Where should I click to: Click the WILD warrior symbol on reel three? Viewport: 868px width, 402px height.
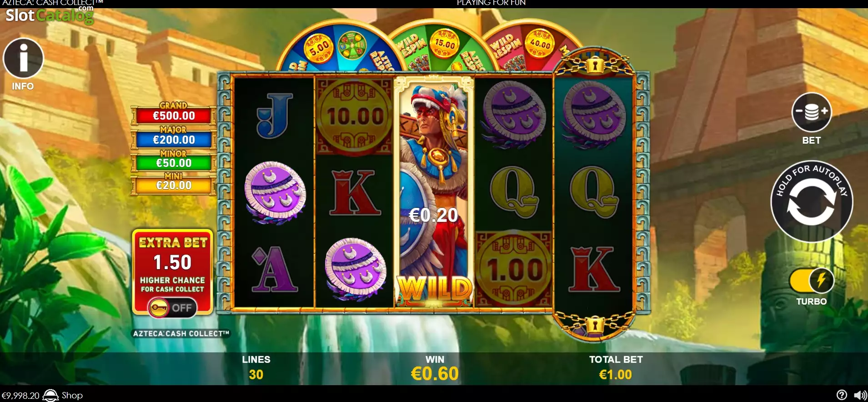[434, 192]
